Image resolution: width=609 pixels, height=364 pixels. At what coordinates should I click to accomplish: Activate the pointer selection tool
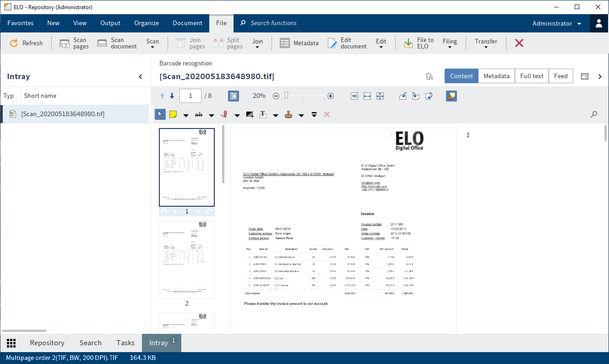(x=160, y=114)
